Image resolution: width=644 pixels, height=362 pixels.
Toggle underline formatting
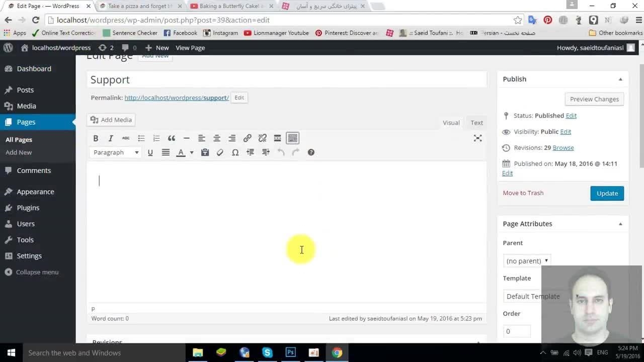pos(150,152)
